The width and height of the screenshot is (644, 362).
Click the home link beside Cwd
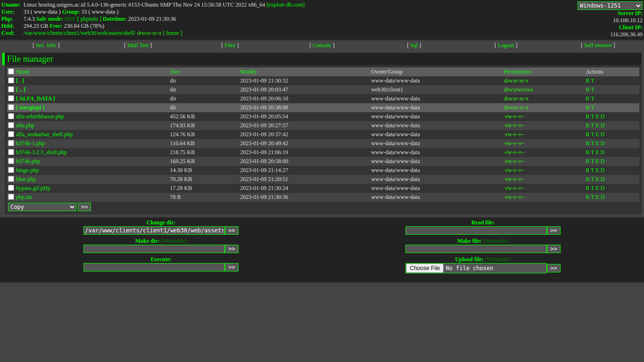(173, 33)
